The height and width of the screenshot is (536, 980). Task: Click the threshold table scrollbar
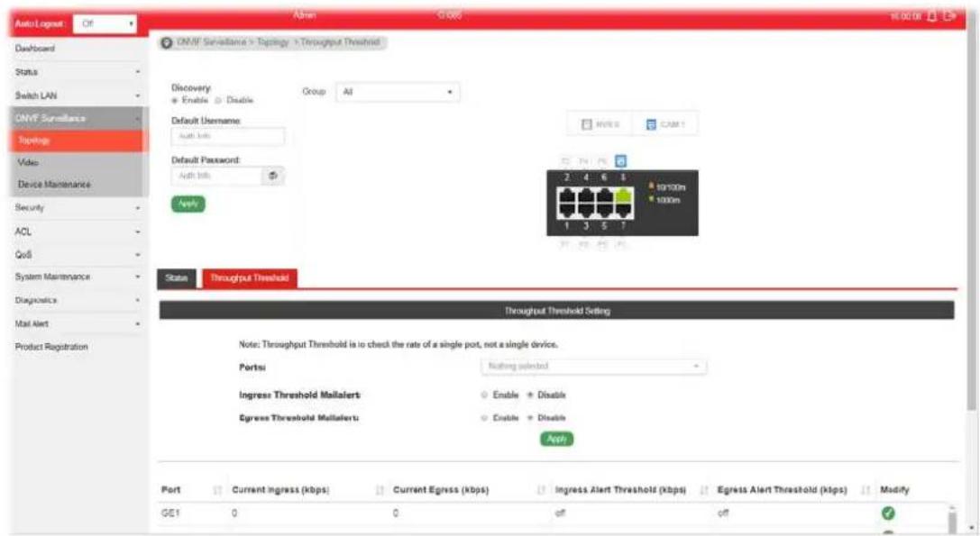[x=952, y=520]
